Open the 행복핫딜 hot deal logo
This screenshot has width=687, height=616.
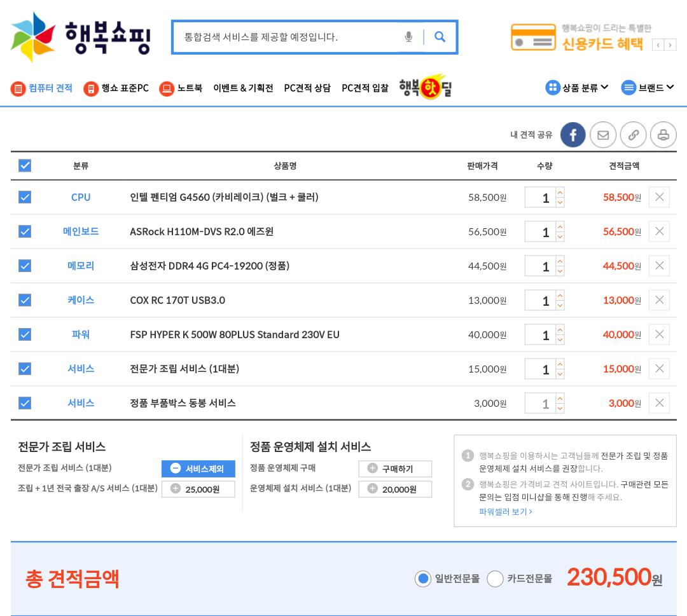tap(426, 87)
